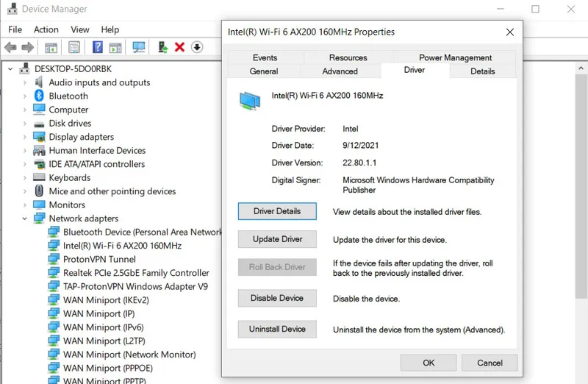Select the Bluetooth icon in device tree
The image size is (588, 384).
pyautogui.click(x=39, y=96)
